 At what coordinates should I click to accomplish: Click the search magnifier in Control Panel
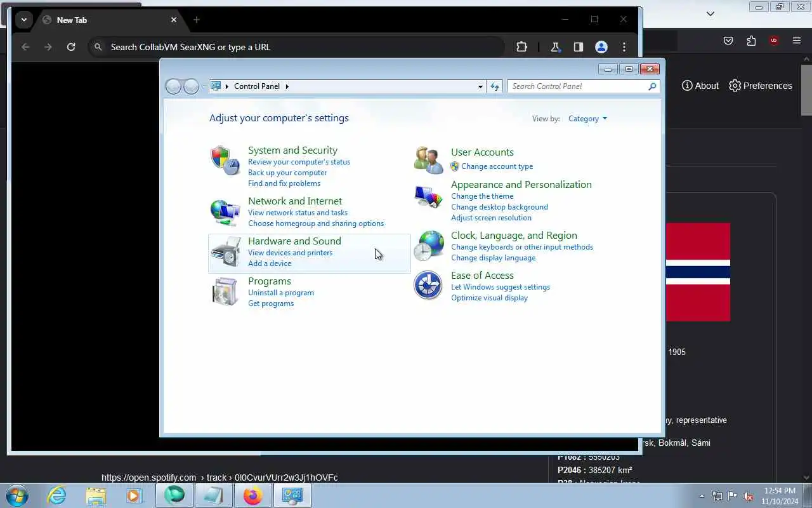click(x=652, y=86)
